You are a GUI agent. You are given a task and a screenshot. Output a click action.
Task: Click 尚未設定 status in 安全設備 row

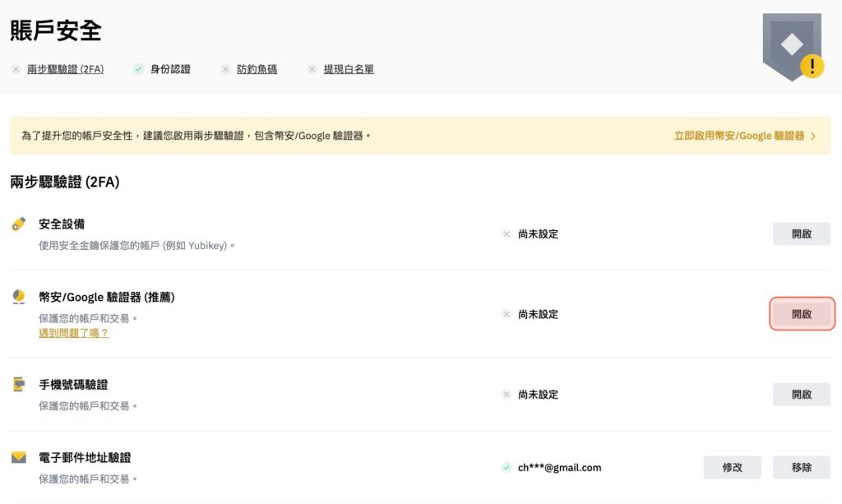click(x=538, y=234)
